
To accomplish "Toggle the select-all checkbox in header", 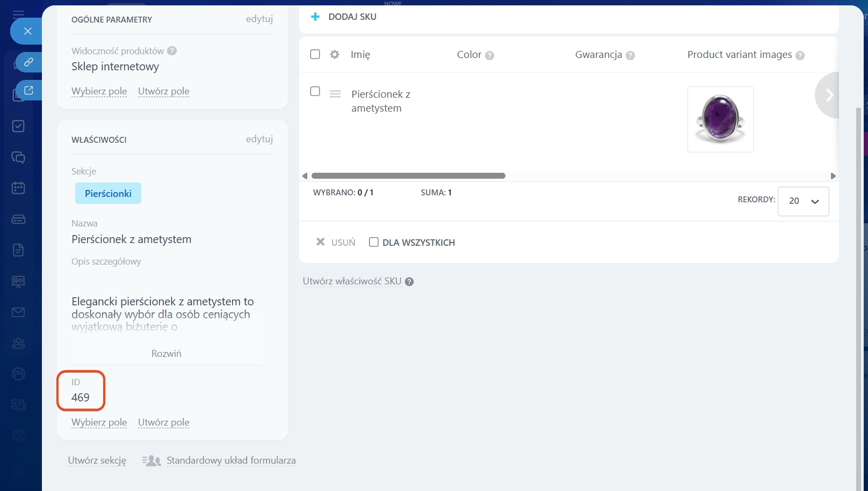I will click(315, 54).
